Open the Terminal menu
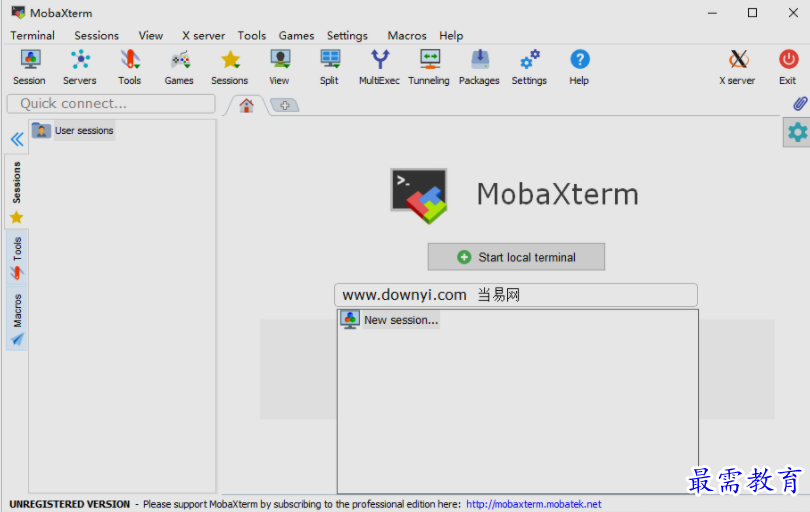810x512 pixels. 33,36
